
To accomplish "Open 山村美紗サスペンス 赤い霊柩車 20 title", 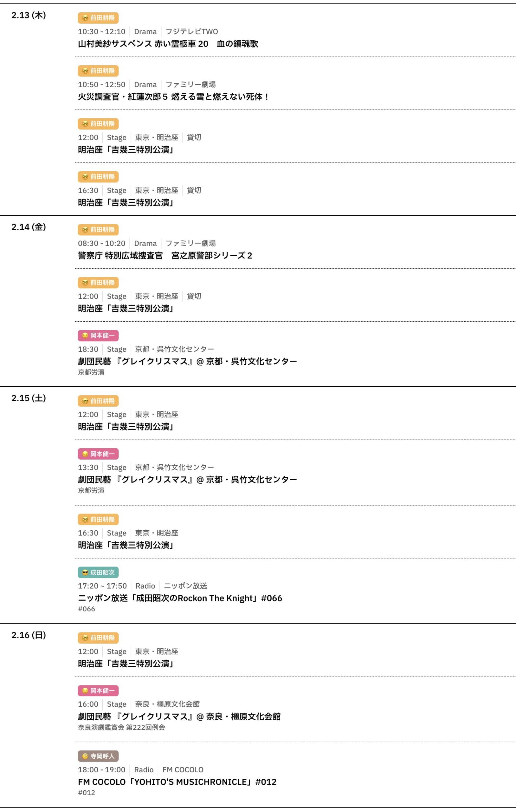I will [168, 44].
